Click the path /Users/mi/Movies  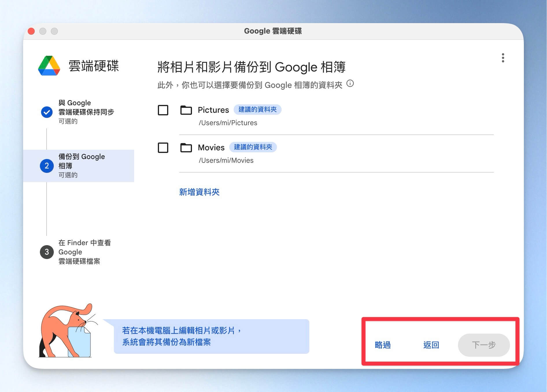(226, 160)
